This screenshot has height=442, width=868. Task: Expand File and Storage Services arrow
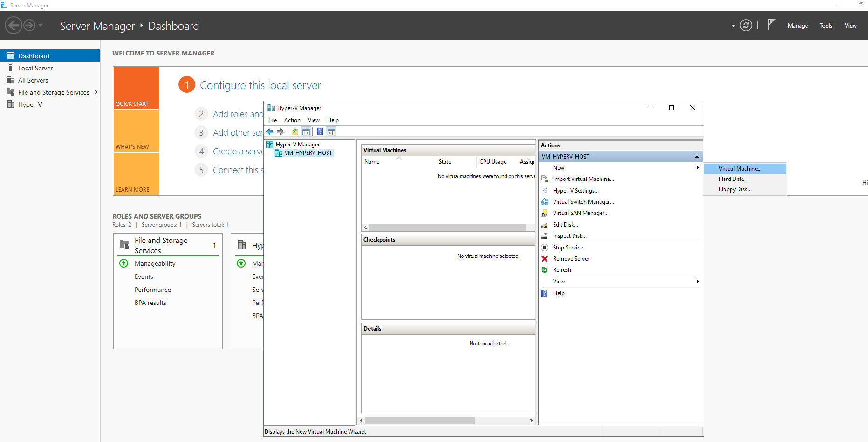coord(96,92)
